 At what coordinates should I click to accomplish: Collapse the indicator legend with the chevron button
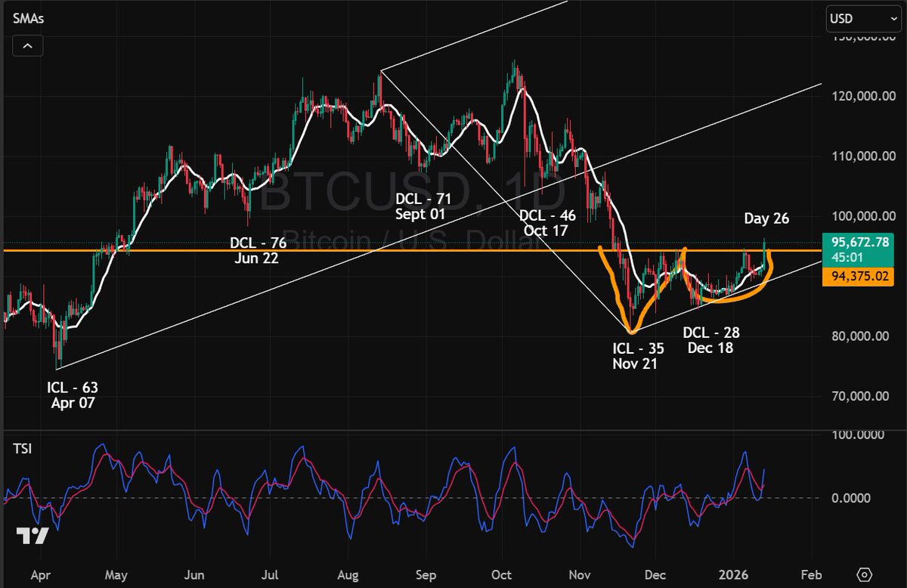(26, 46)
